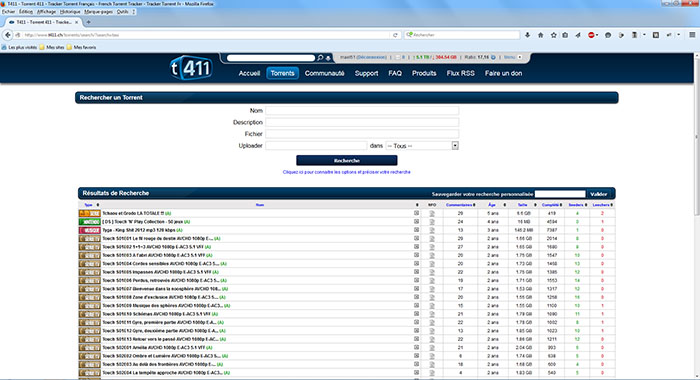Click the download icon beside header magnifier
This screenshot has height=380, width=700.
point(328,58)
